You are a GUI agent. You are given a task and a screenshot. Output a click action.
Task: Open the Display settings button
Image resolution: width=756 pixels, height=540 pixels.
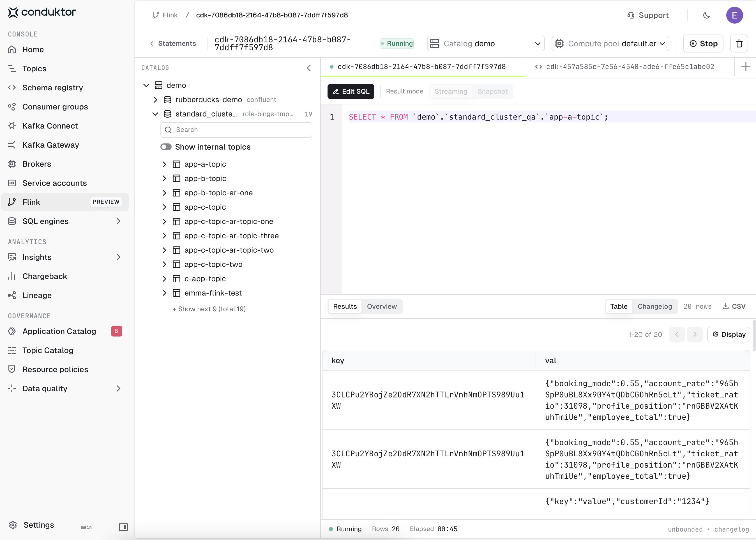(729, 335)
